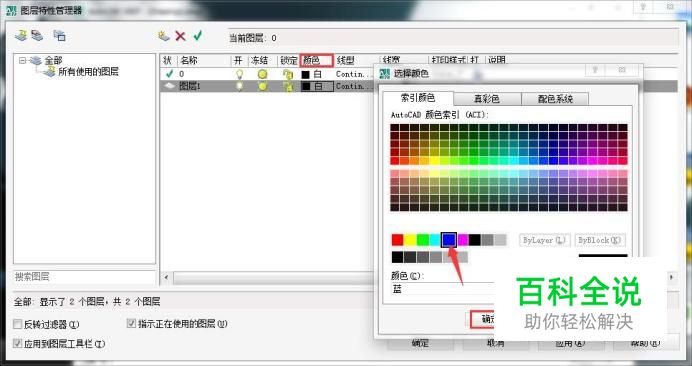Pick the red standard color swatch
Image resolution: width=692 pixels, height=366 pixels.
click(x=398, y=240)
